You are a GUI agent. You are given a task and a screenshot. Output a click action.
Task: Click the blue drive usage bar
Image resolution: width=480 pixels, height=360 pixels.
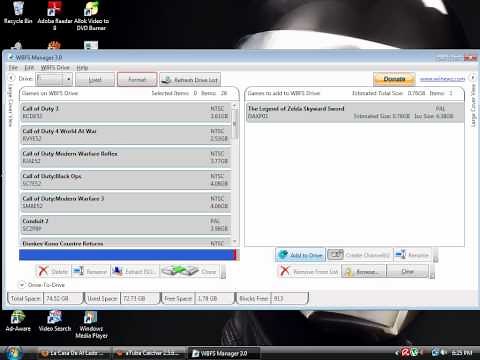tap(127, 255)
